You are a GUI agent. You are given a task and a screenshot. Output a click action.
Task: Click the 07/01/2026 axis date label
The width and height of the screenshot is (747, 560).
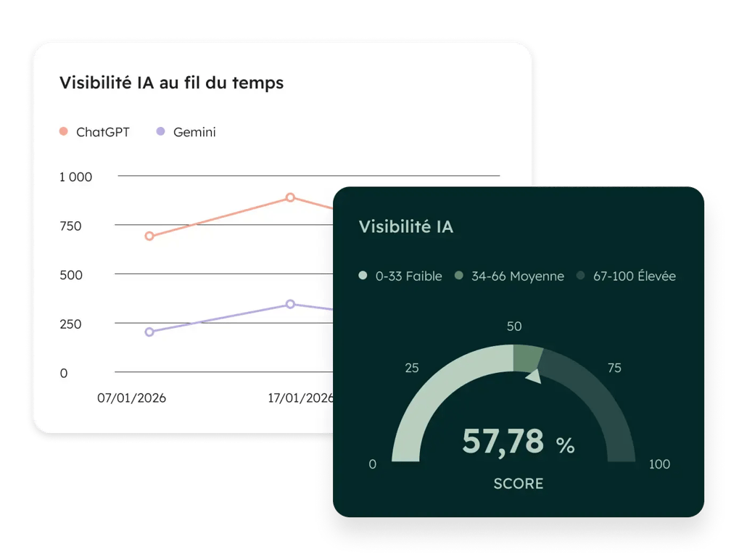(x=131, y=398)
